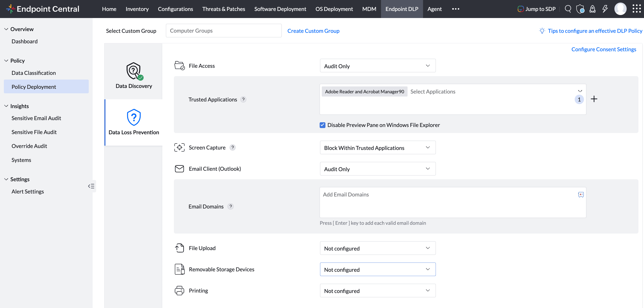Go to Dashboard in sidebar
The height and width of the screenshot is (308, 644).
point(24,41)
